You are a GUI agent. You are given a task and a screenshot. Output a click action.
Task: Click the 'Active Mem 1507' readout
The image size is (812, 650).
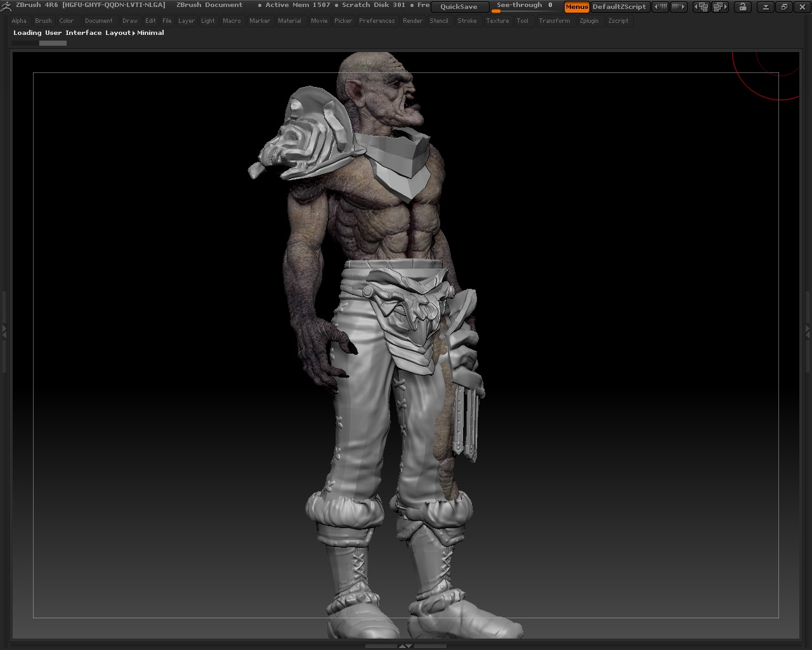[x=298, y=5]
